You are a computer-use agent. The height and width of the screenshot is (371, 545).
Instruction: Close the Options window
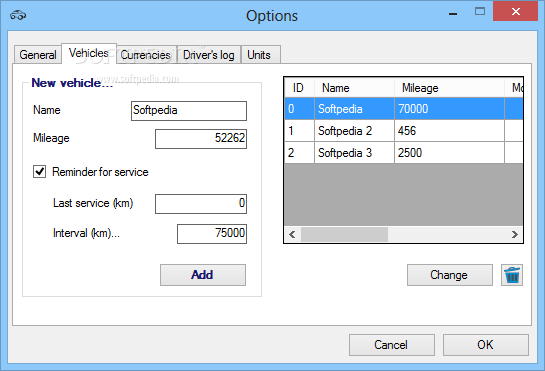click(515, 11)
